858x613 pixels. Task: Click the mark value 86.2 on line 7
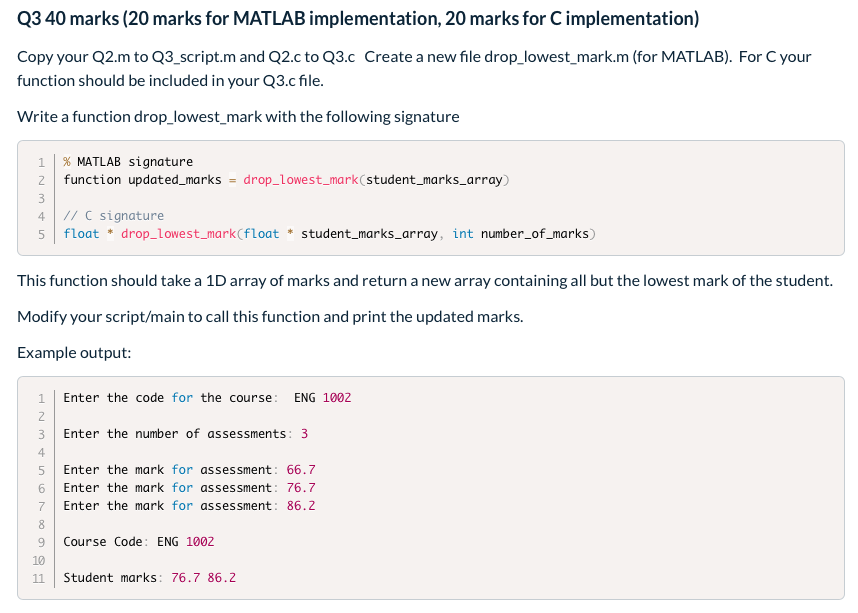[301, 506]
